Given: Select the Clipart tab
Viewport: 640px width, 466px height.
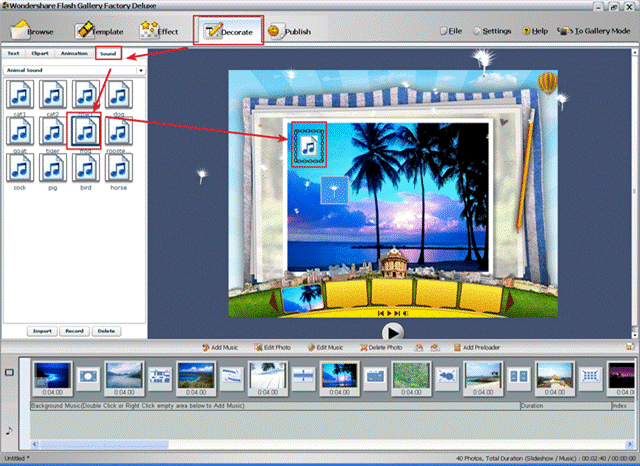Looking at the screenshot, I should click(40, 53).
